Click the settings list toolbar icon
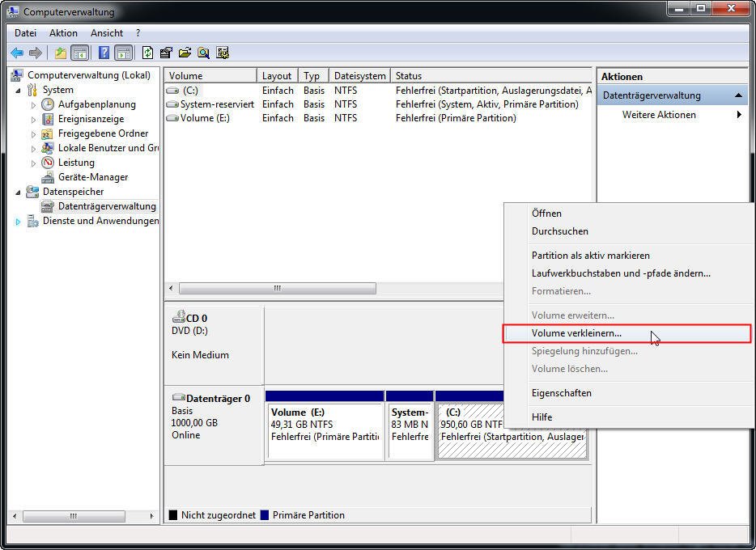 [223, 53]
